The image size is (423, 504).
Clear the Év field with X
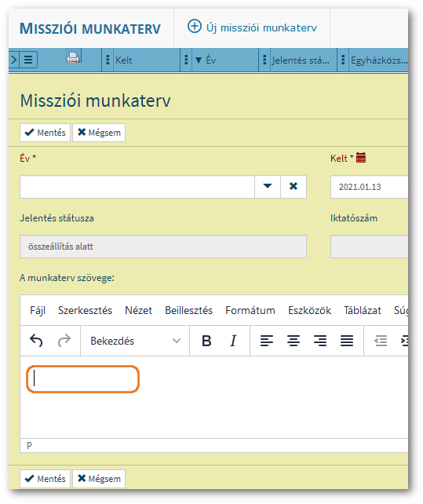coord(294,186)
